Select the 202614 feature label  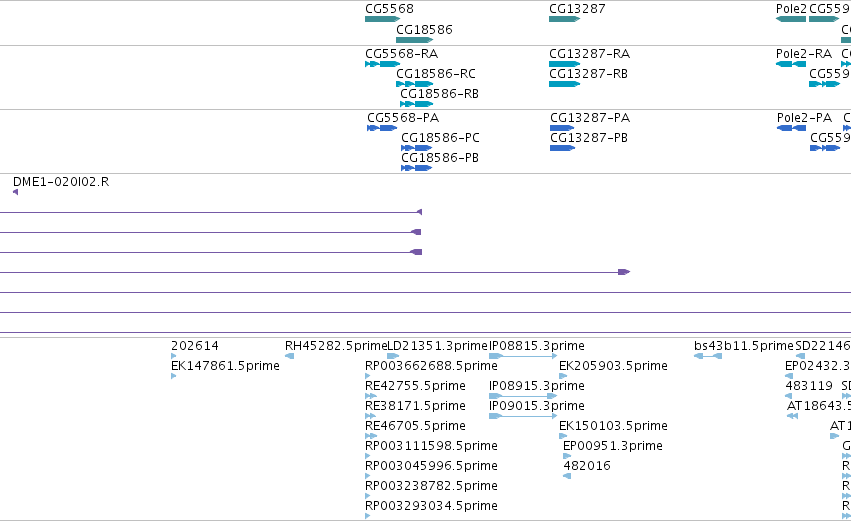coord(195,346)
